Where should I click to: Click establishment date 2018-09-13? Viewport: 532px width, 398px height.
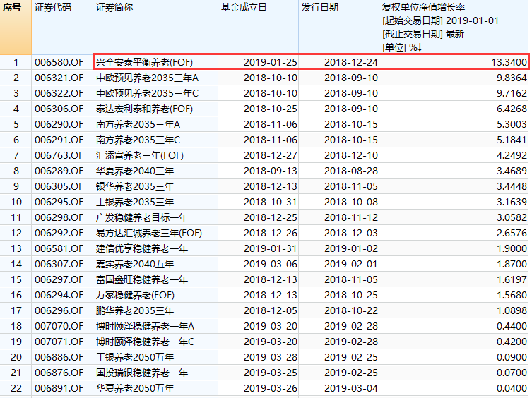click(271, 171)
